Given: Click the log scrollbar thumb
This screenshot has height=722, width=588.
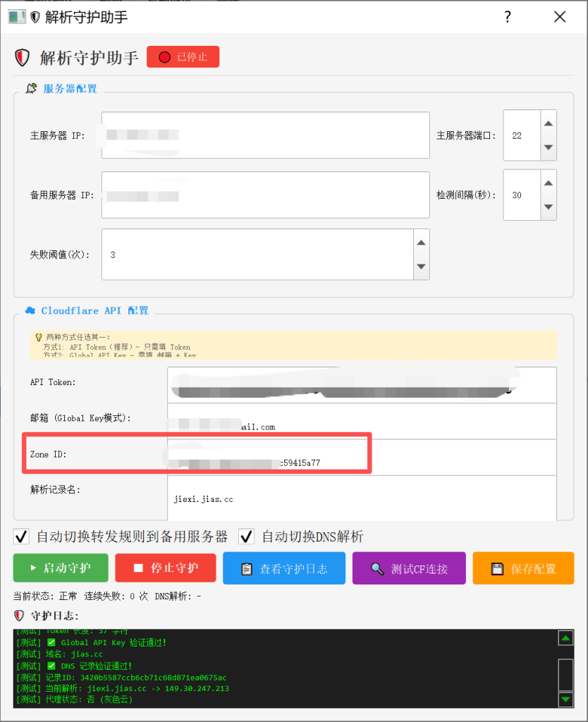Looking at the screenshot, I should (x=565, y=675).
